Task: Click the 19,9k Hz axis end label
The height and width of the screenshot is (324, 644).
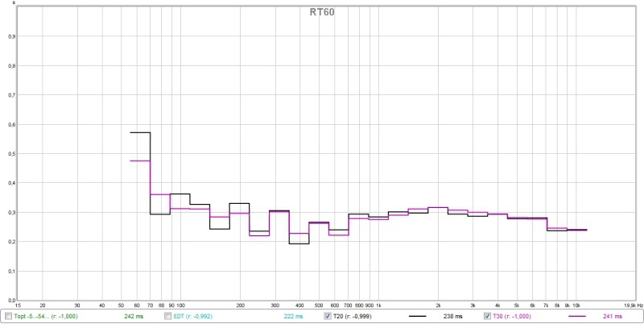Action: tap(630, 306)
